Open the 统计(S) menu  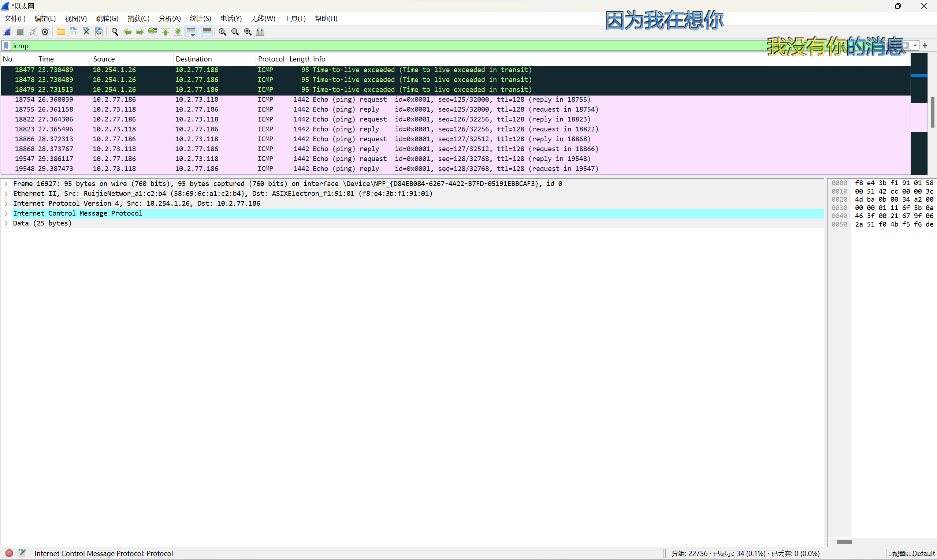click(200, 19)
